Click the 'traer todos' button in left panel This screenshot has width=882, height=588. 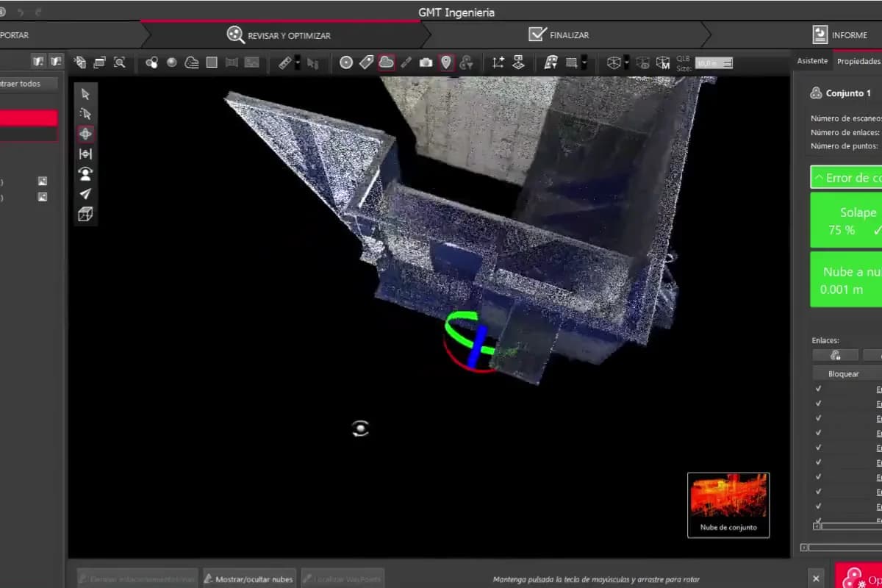(29, 84)
